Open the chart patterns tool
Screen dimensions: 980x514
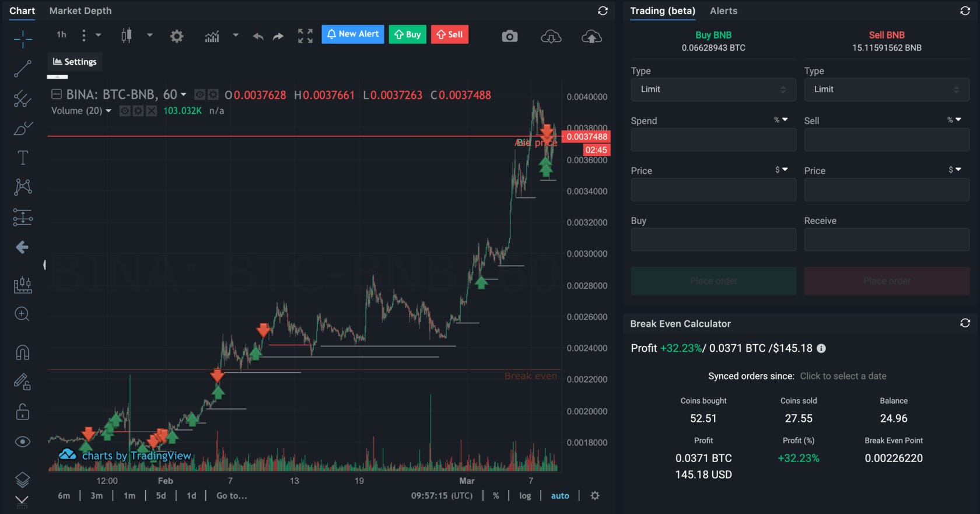(23, 187)
